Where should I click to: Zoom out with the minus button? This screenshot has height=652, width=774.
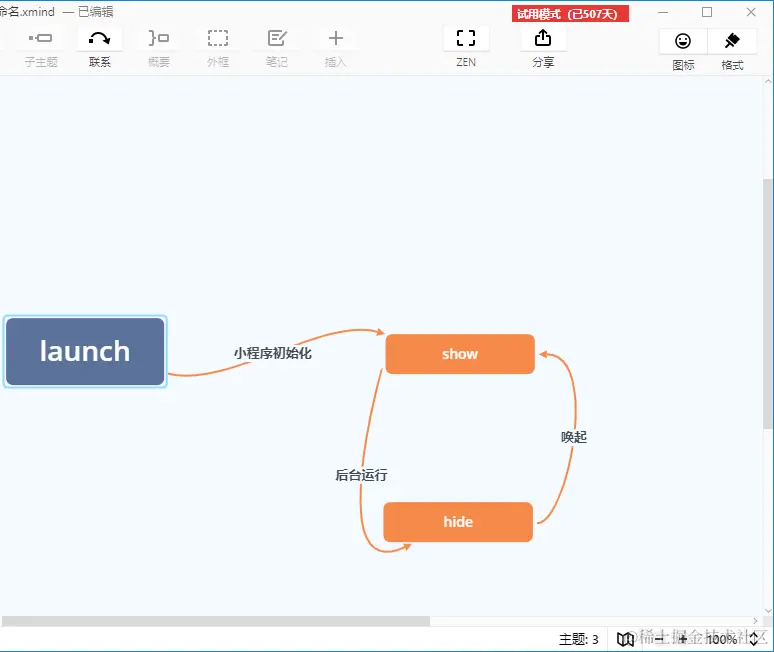pyautogui.click(x=659, y=639)
